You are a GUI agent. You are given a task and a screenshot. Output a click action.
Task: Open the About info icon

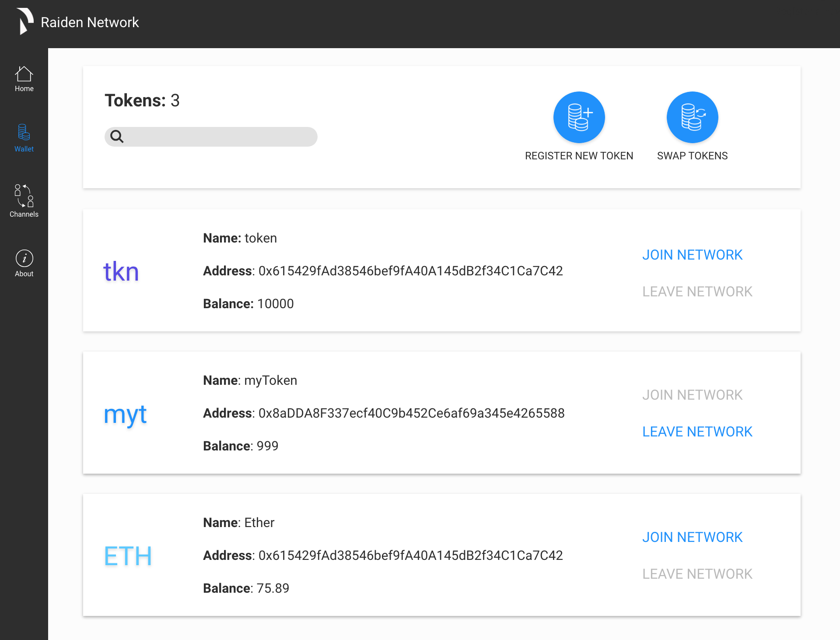coord(24,258)
